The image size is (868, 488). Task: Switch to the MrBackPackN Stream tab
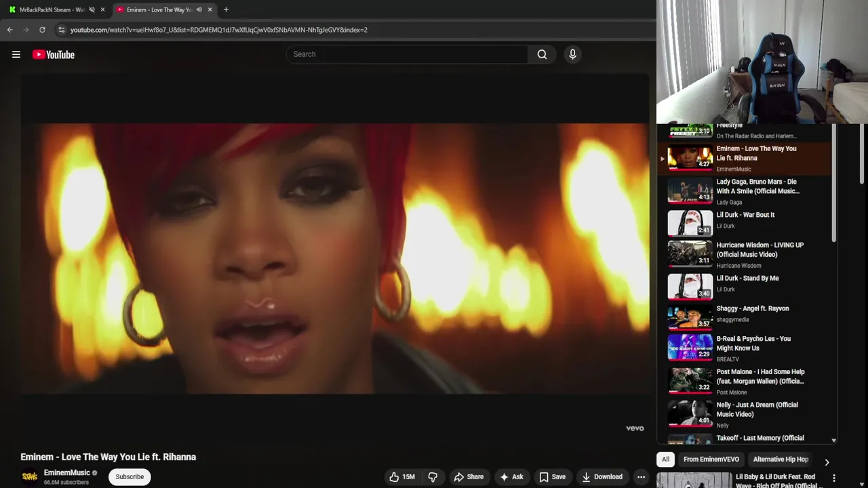(52, 9)
